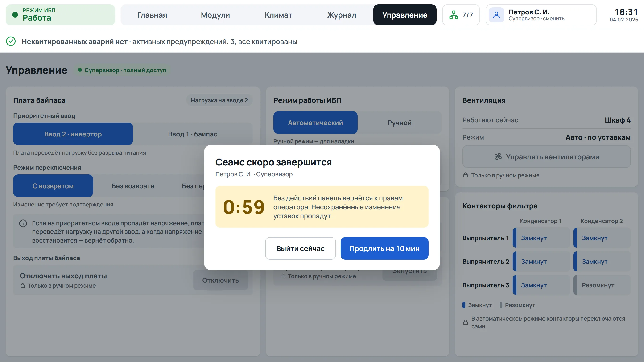This screenshot has height=362, width=644.
Task: Click the Авто · по уставкам mode value
Action: [598, 137]
